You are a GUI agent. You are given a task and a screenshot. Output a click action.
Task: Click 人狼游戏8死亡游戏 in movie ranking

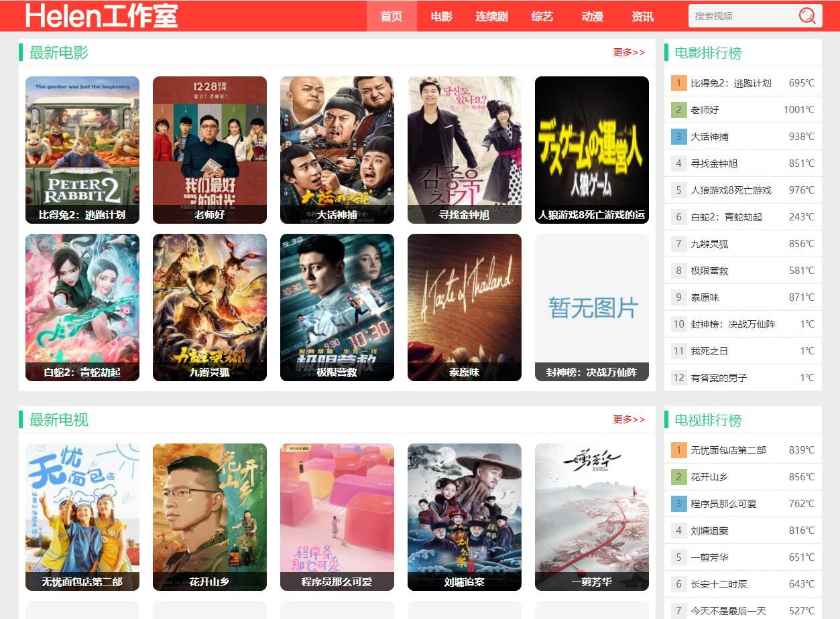[731, 190]
